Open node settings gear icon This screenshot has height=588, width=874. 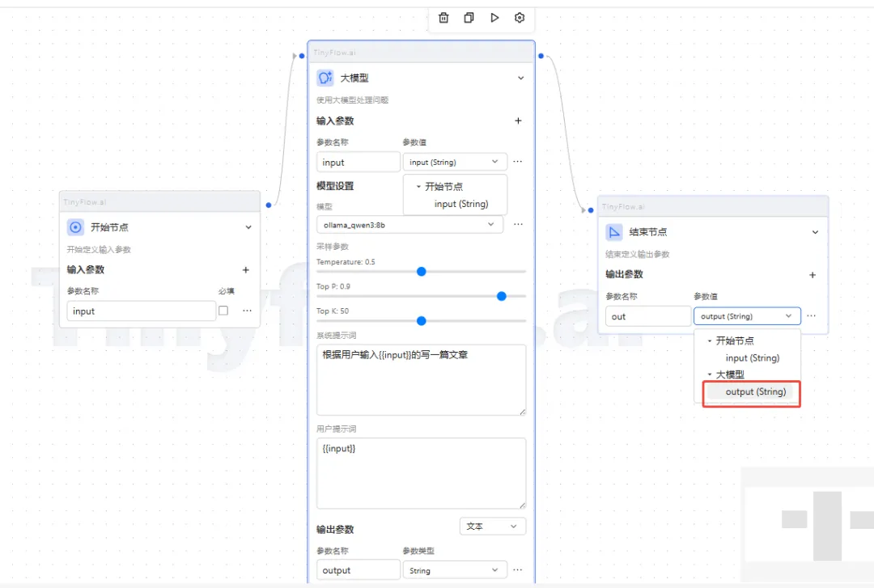pos(520,18)
